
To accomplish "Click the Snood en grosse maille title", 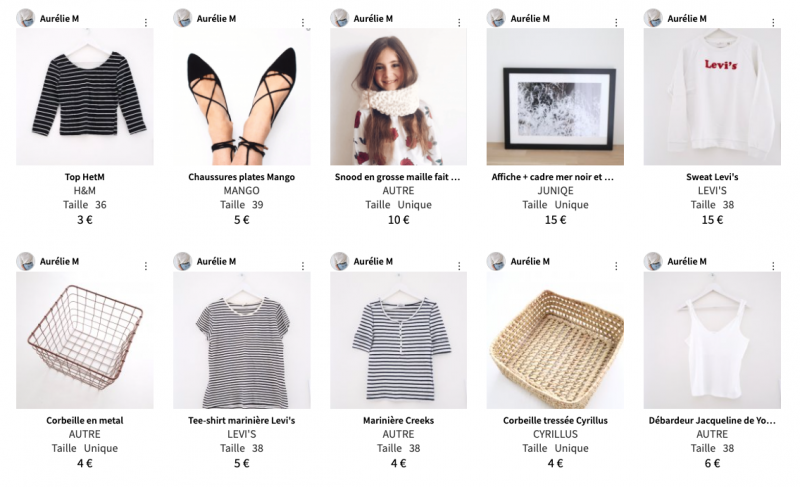I will (x=397, y=177).
